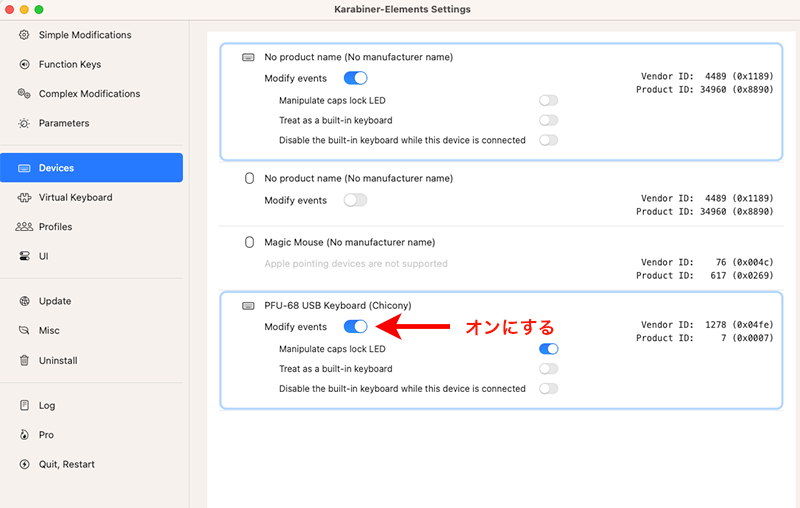Toggle Disable built-in keyboard for PFU-68 device

pos(548,388)
